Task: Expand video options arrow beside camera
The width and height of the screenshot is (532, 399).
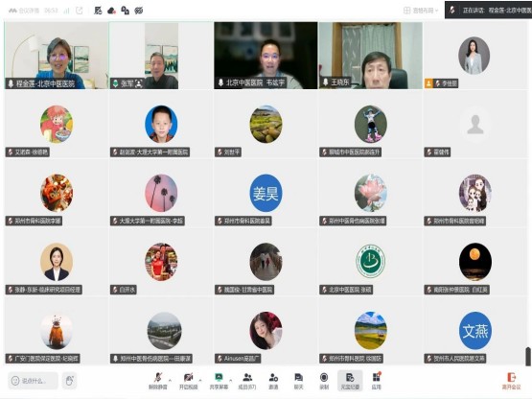Action: [x=200, y=381]
